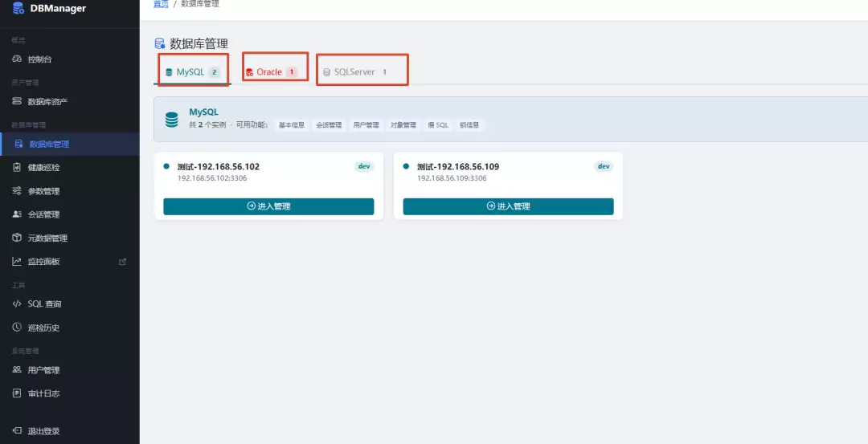Viewport: 868px width, 444px height.
Task: Click dev badge on 192.168.56.102 card
Action: pyautogui.click(x=364, y=166)
